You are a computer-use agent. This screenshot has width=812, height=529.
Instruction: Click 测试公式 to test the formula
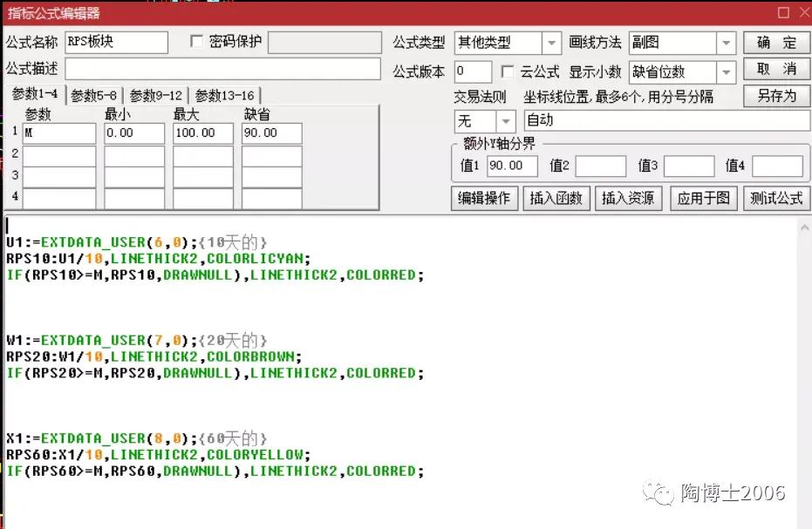[x=775, y=198]
